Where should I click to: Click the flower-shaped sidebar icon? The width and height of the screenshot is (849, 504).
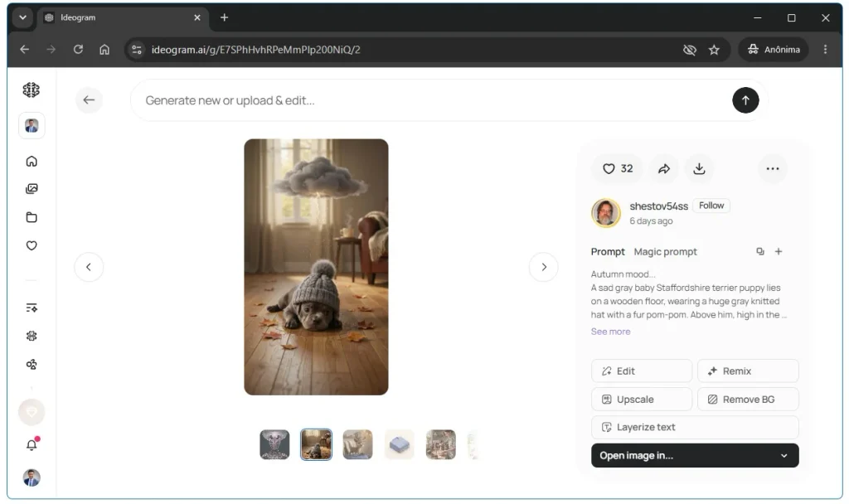32,336
